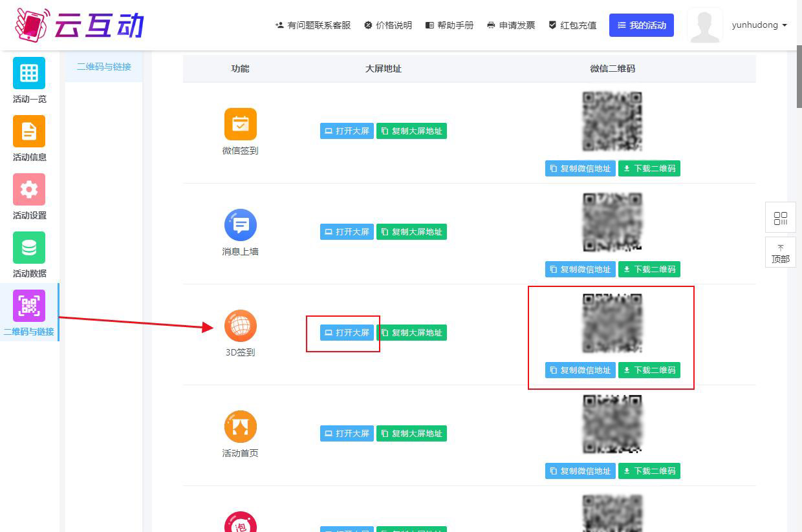Click 下载二维码 for 3D签到

point(649,370)
